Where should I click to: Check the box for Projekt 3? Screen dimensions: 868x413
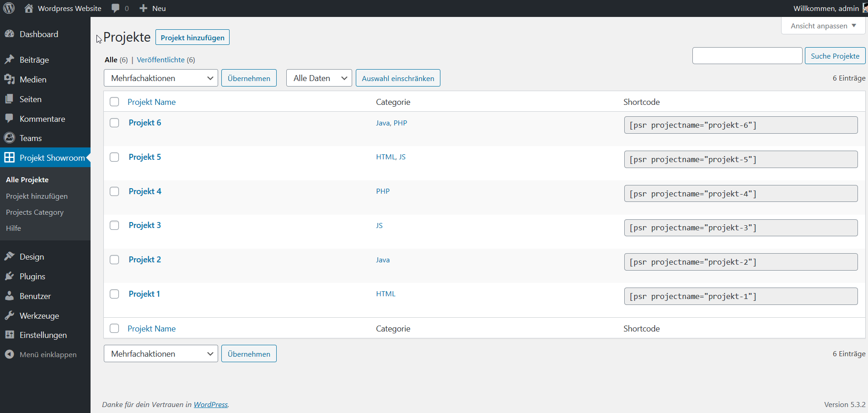point(114,225)
